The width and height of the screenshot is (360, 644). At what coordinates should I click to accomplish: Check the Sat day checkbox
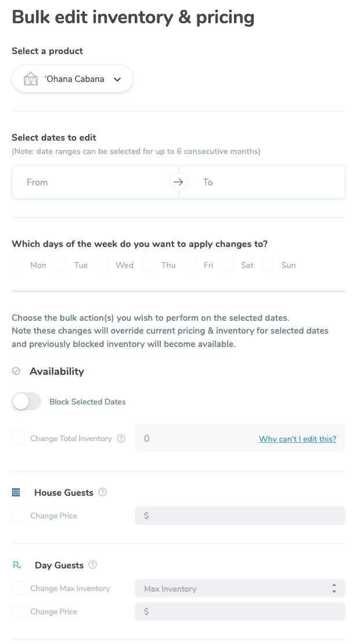coord(229,265)
